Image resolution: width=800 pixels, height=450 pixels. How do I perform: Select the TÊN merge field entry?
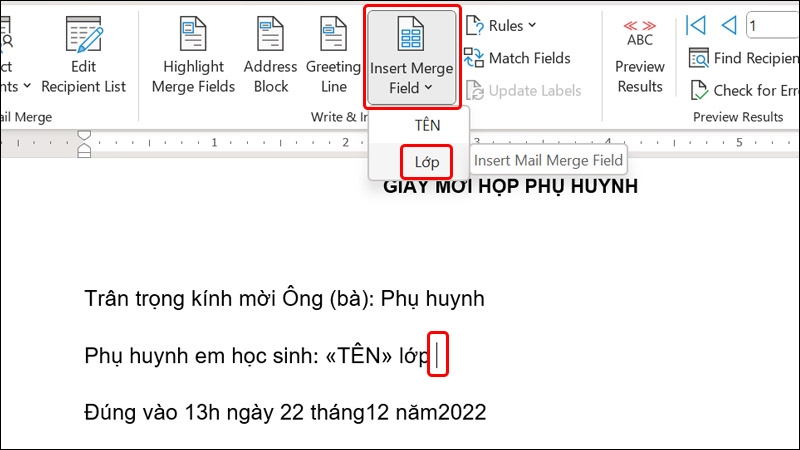(x=419, y=126)
